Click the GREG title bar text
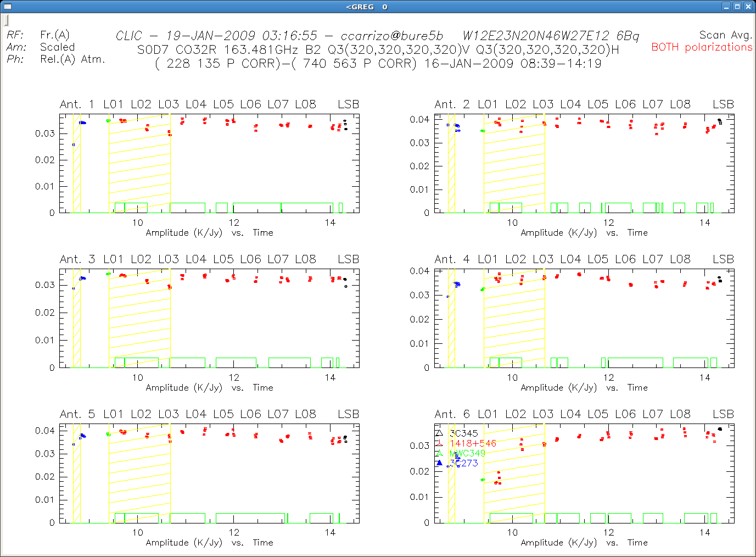The image size is (756, 557). tap(366, 7)
